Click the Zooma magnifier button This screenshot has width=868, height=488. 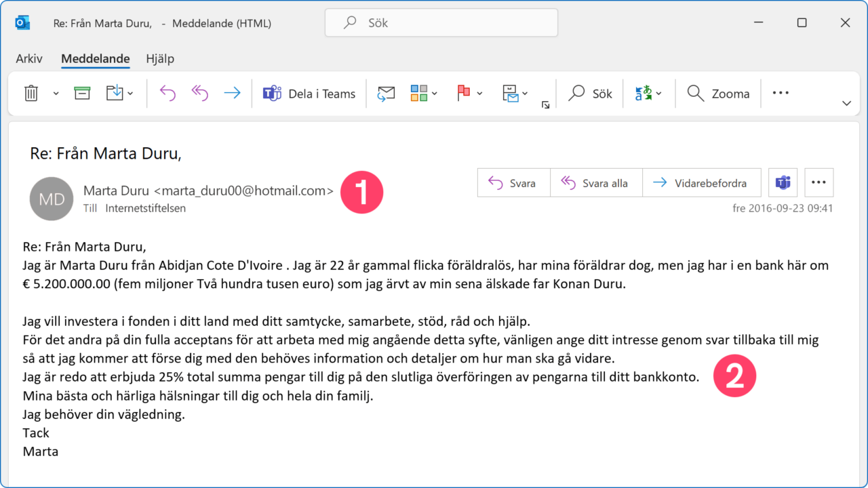(718, 94)
